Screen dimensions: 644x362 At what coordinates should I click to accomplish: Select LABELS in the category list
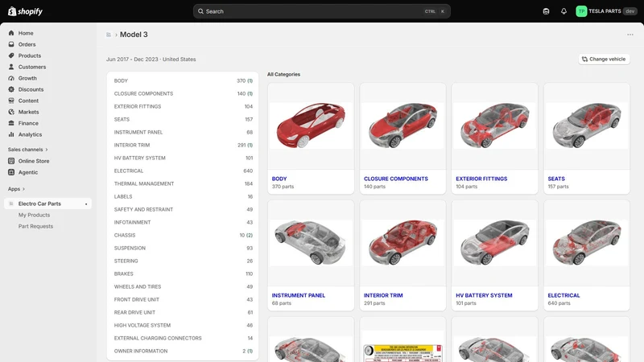tap(184, 196)
